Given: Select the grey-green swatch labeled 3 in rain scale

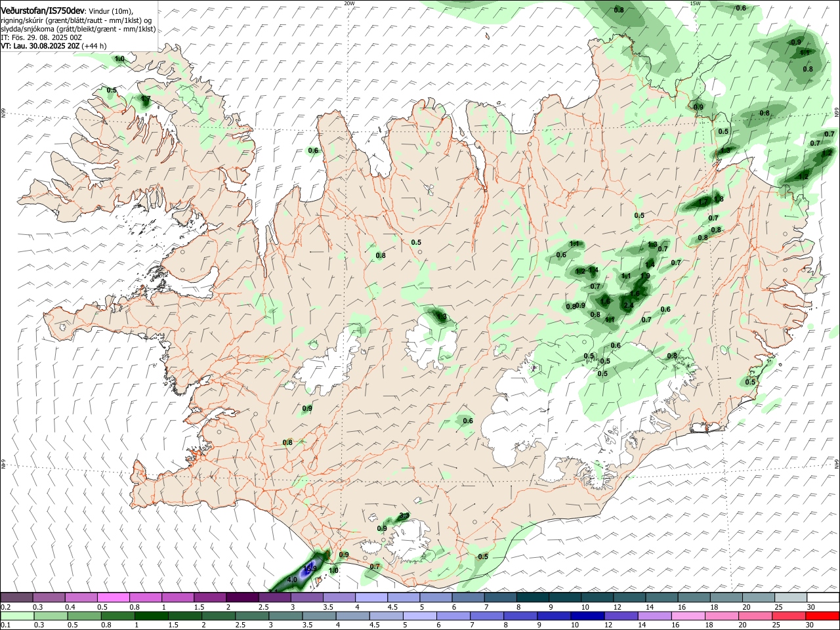Looking at the screenshot, I should click(286, 616).
